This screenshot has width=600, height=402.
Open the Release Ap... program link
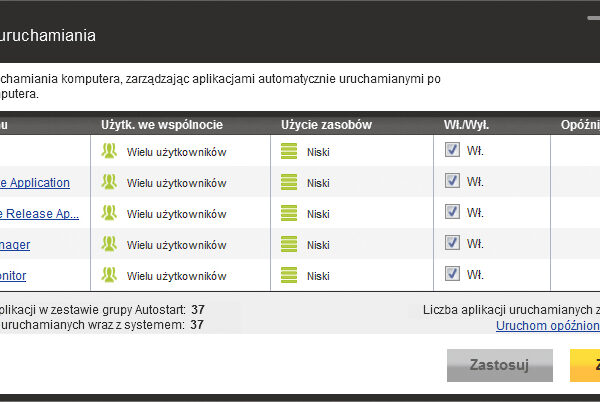(x=40, y=213)
